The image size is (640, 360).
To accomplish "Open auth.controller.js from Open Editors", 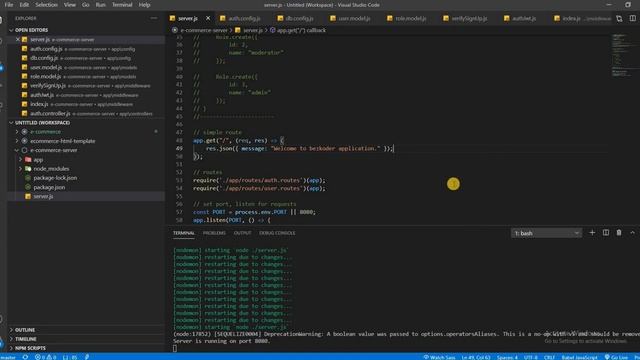I will 50,113.
